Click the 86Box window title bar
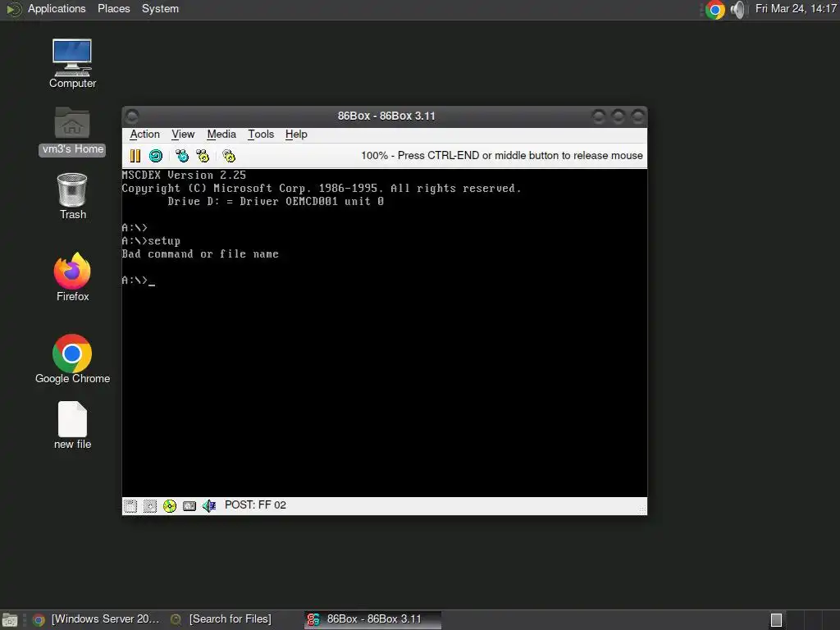 pos(385,116)
